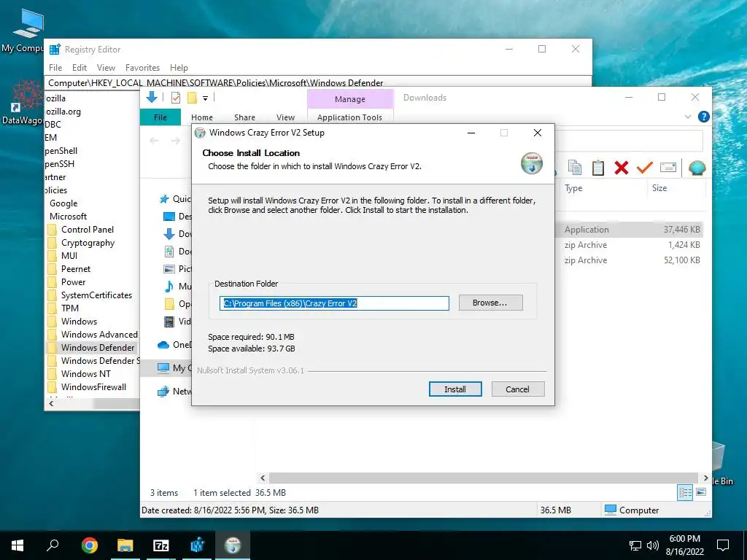Expand the Explorer ribbon chevron
Screen dimensions: 747x560
click(687, 117)
